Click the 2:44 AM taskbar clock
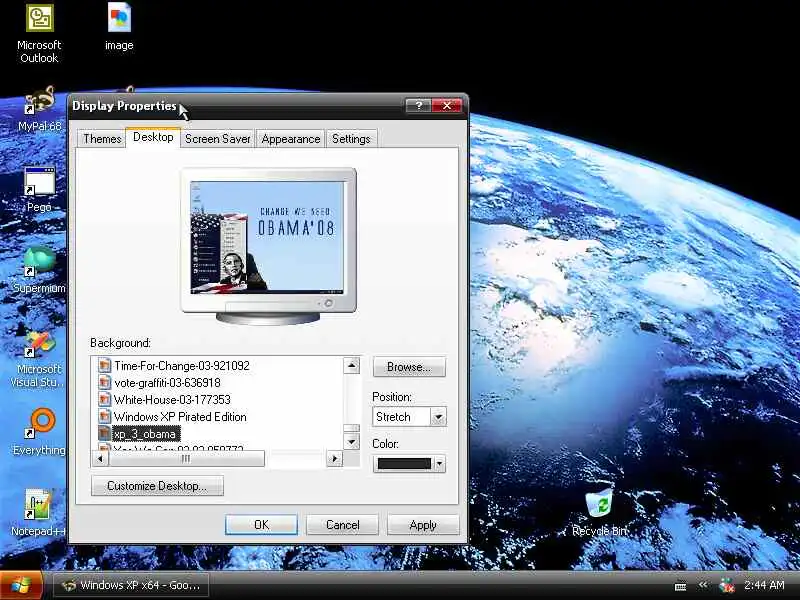The height and width of the screenshot is (600, 800). point(764,585)
